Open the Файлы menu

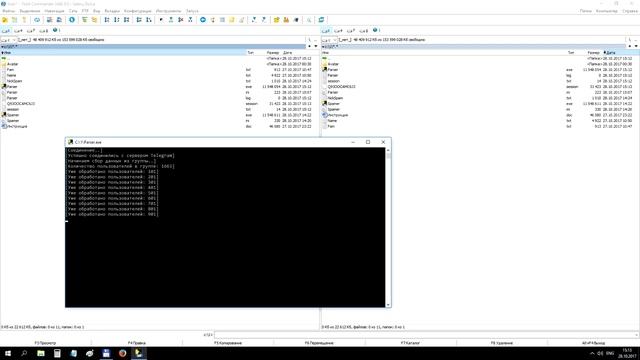[x=9, y=11]
